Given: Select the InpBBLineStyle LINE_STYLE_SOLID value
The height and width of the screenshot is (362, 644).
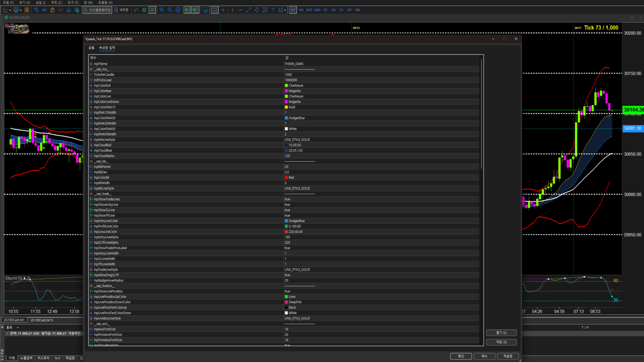Looking at the screenshot, I should [297, 189].
